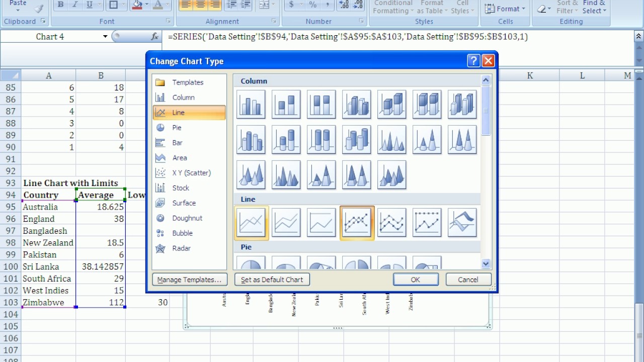Open the dialog Help question mark
The height and width of the screenshot is (362, 644).
coord(473,61)
